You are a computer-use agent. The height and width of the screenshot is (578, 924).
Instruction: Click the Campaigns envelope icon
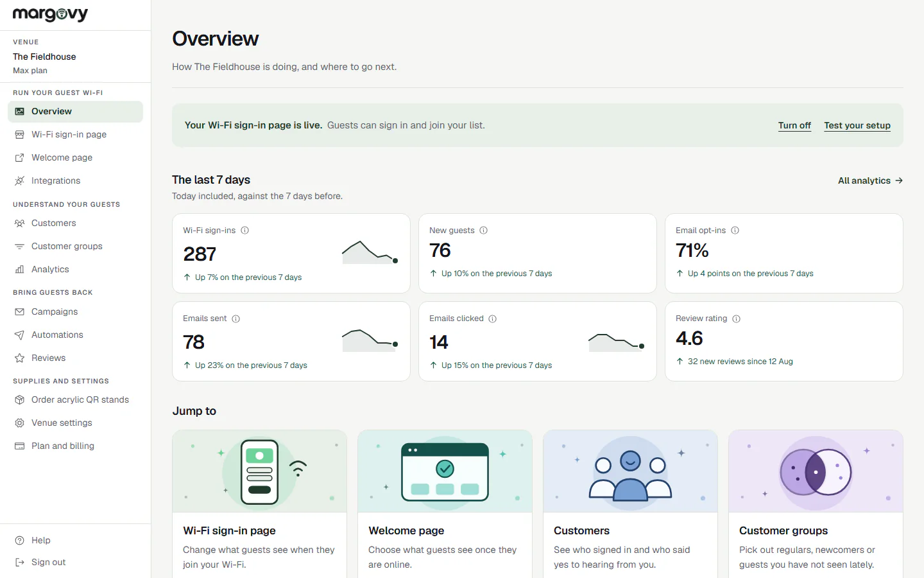pyautogui.click(x=20, y=311)
